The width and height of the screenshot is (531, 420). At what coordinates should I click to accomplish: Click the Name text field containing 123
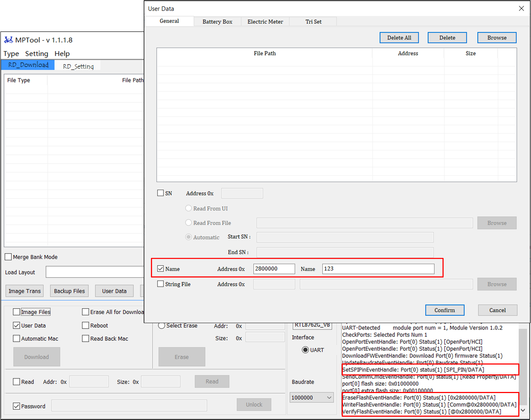pyautogui.click(x=378, y=269)
